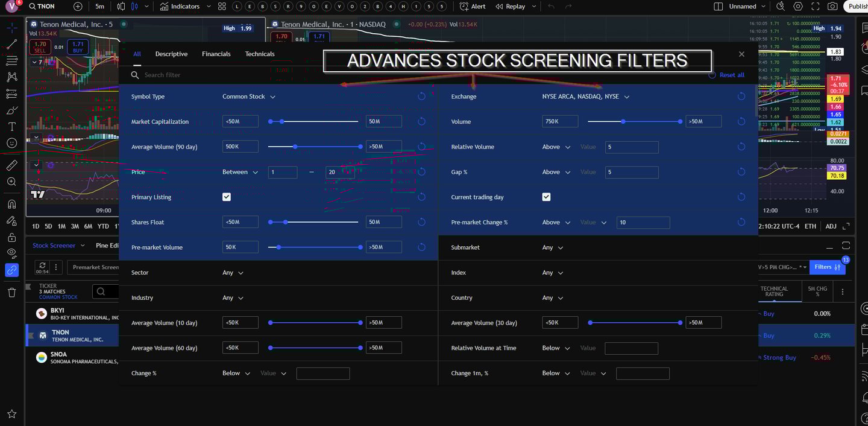Click Reset all filters link

726,75
